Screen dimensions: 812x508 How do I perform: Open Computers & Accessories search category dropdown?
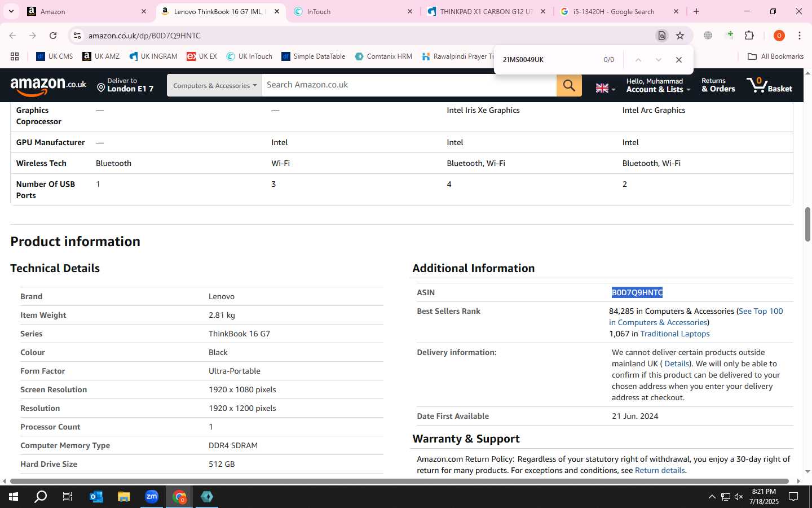click(x=214, y=85)
